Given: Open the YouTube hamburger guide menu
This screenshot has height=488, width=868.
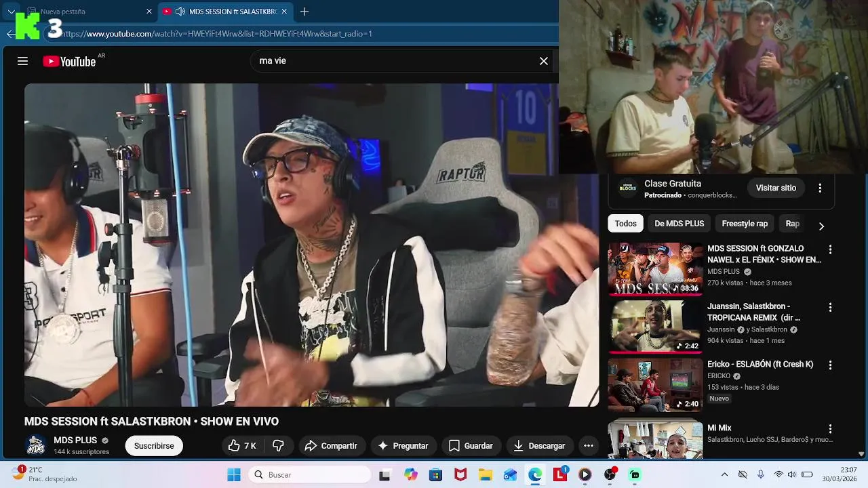Looking at the screenshot, I should [22, 61].
